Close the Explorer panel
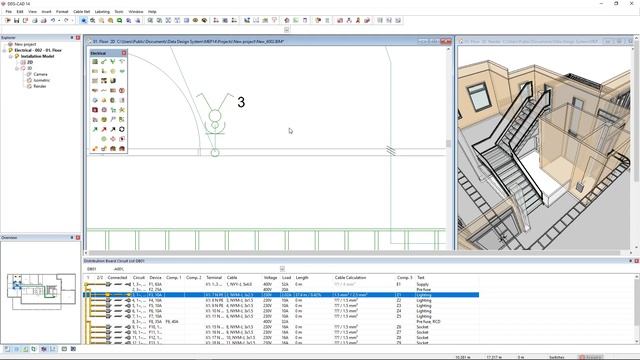 tap(78, 38)
